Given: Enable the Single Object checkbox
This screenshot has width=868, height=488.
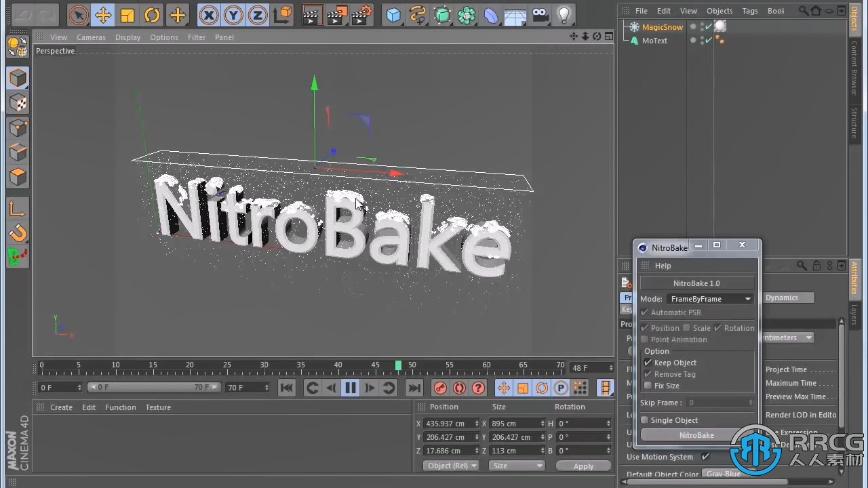Looking at the screenshot, I should click(x=644, y=420).
